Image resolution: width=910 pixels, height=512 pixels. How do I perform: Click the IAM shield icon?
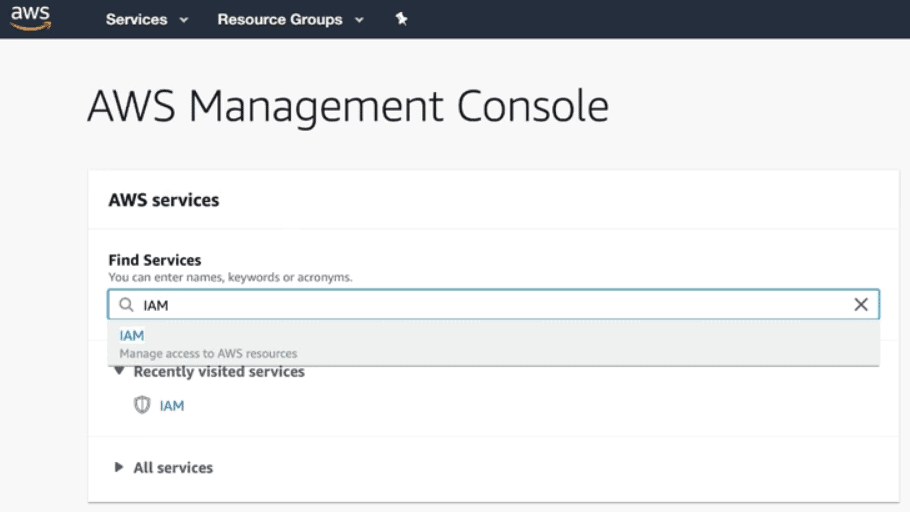[142, 405]
